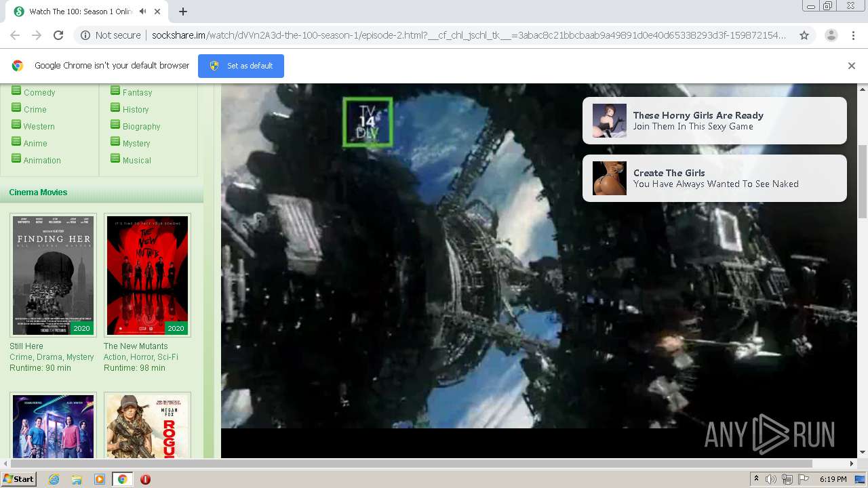Viewport: 868px width, 488px height.
Task: Click the These Horny Girls ad popup
Action: (x=715, y=121)
